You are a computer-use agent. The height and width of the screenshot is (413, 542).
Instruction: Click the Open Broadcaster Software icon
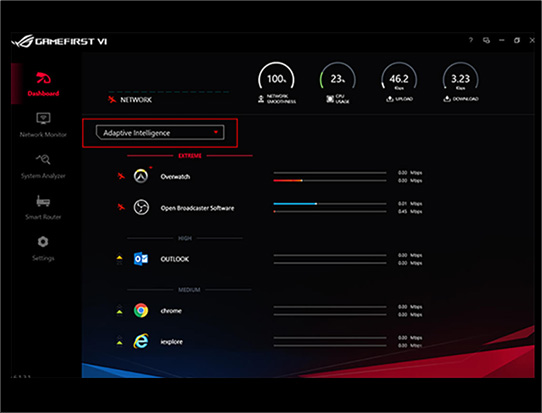pos(141,207)
